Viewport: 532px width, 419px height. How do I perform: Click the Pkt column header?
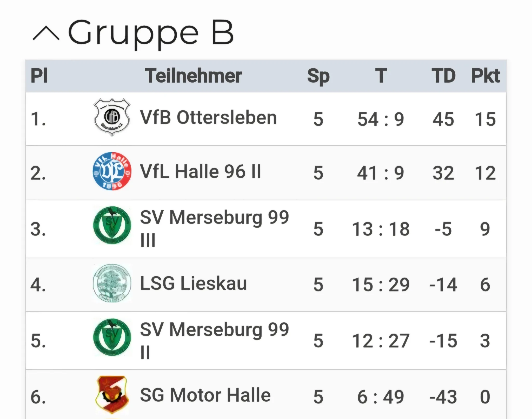click(x=485, y=76)
